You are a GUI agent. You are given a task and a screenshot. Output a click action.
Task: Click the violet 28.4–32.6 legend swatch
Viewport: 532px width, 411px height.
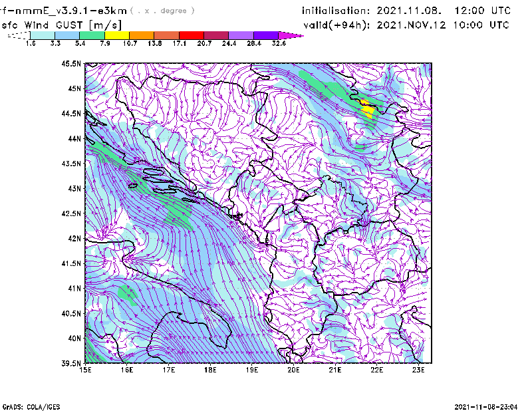(266, 35)
